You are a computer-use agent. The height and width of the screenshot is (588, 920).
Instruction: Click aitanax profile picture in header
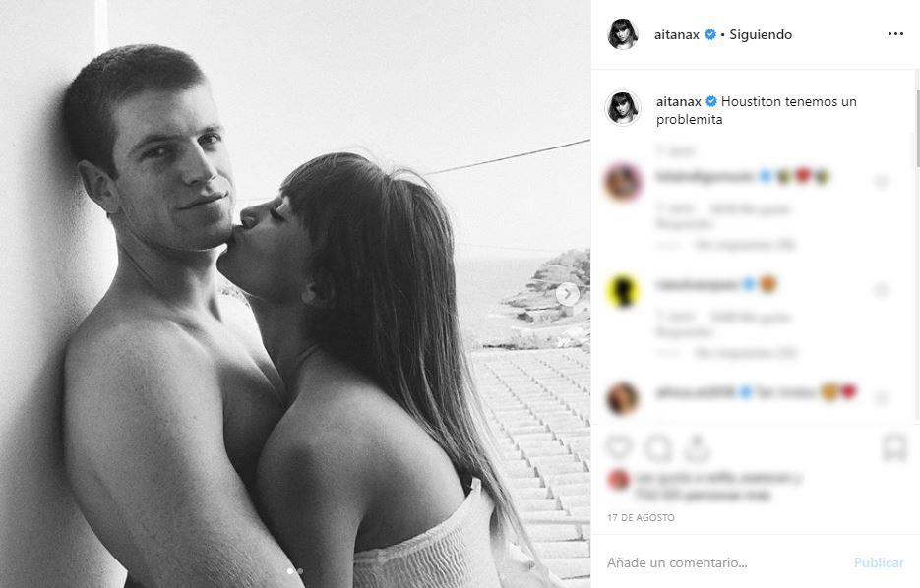(623, 34)
